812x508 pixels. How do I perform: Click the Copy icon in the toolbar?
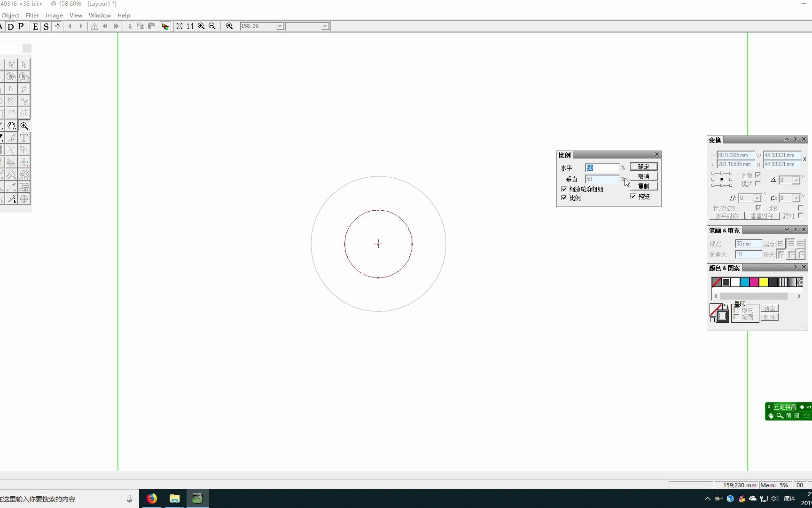141,26
